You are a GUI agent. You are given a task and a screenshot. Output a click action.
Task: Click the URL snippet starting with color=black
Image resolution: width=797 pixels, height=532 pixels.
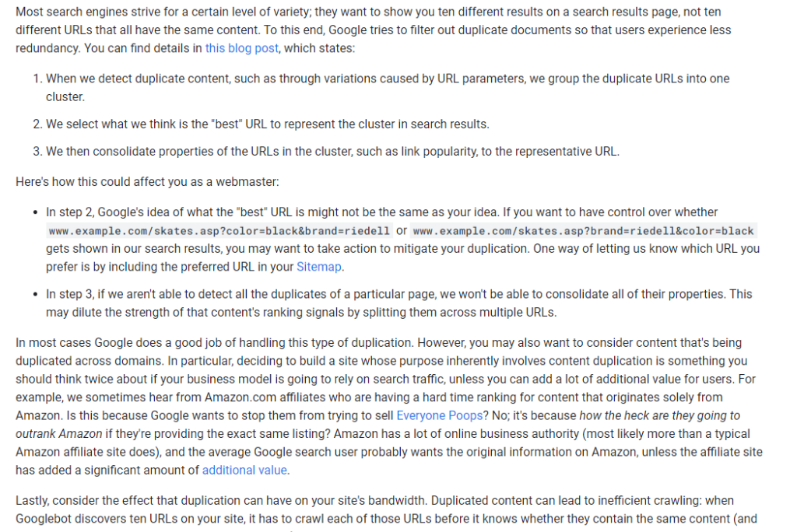[218, 231]
